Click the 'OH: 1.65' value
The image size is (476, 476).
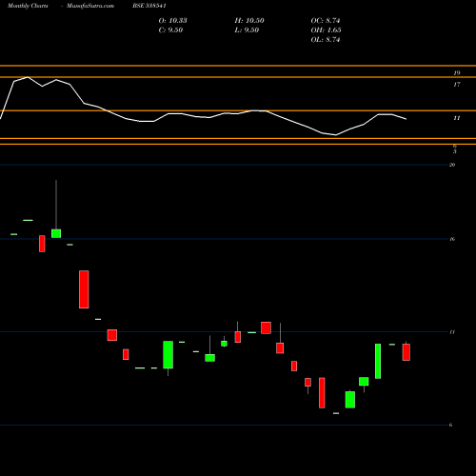(326, 30)
